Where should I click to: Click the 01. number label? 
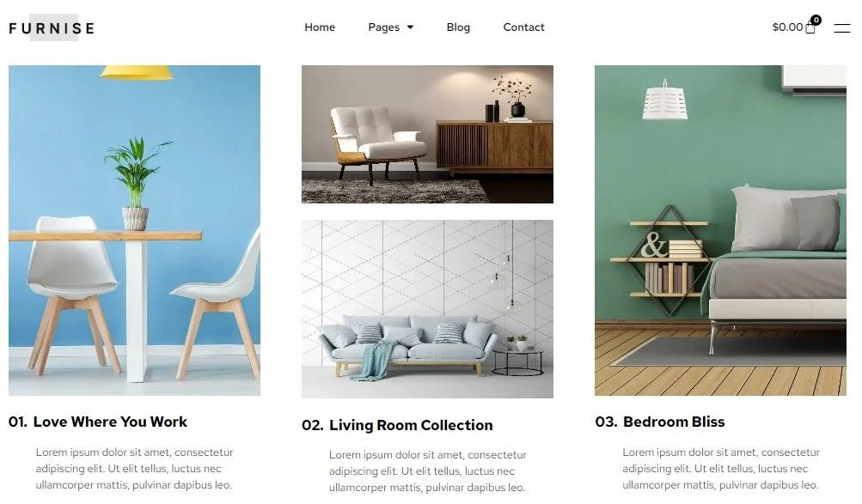[17, 422]
